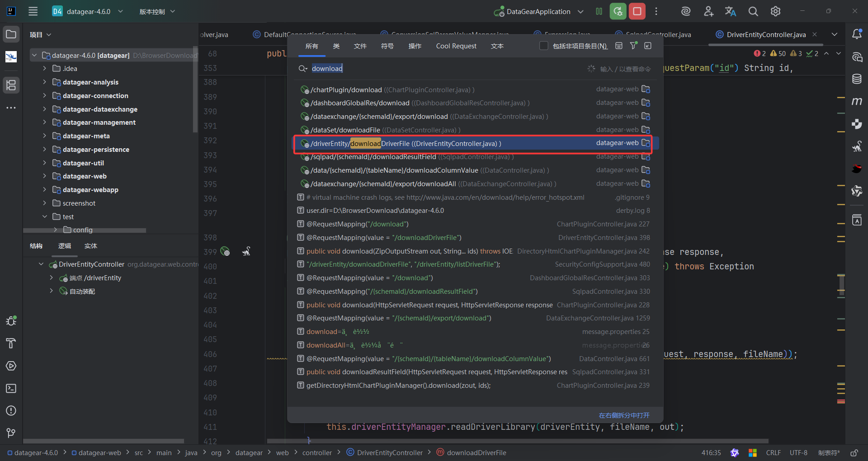This screenshot has height=461, width=868.
Task: Open Search Everywhere magnifier
Action: [753, 11]
